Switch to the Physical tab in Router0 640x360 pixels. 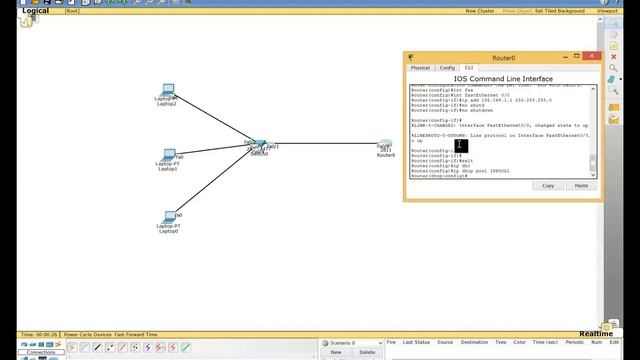420,68
